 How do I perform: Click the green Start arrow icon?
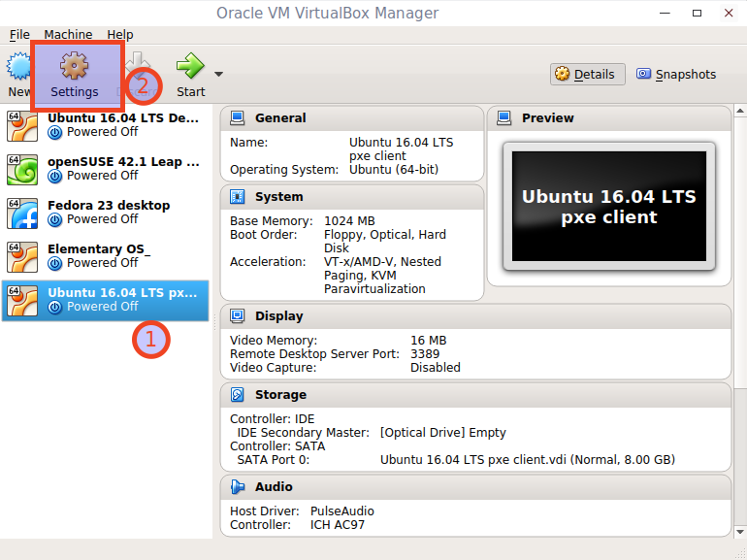190,65
